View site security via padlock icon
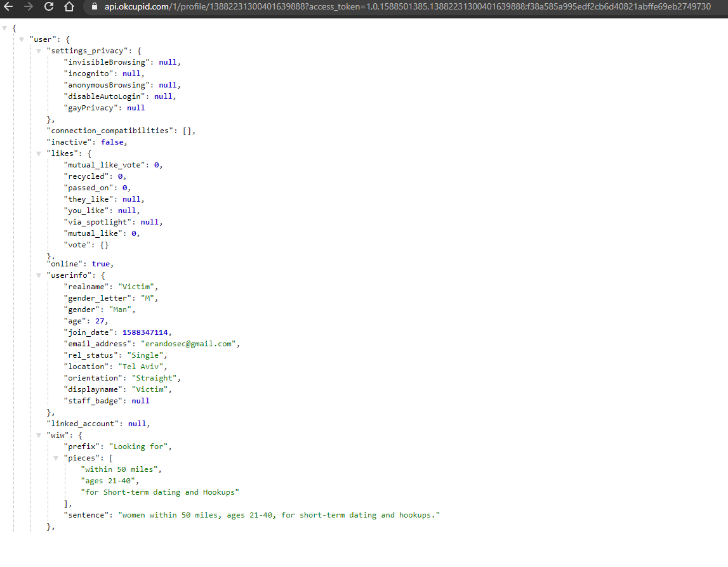 [95, 6]
